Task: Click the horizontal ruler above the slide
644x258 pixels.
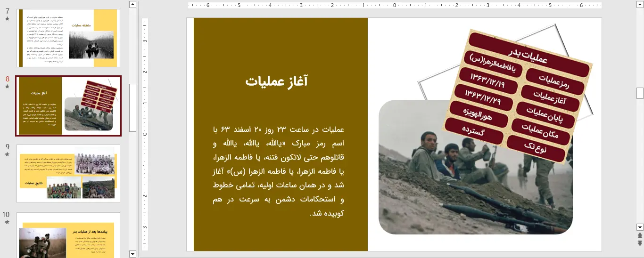Action: tap(394, 6)
